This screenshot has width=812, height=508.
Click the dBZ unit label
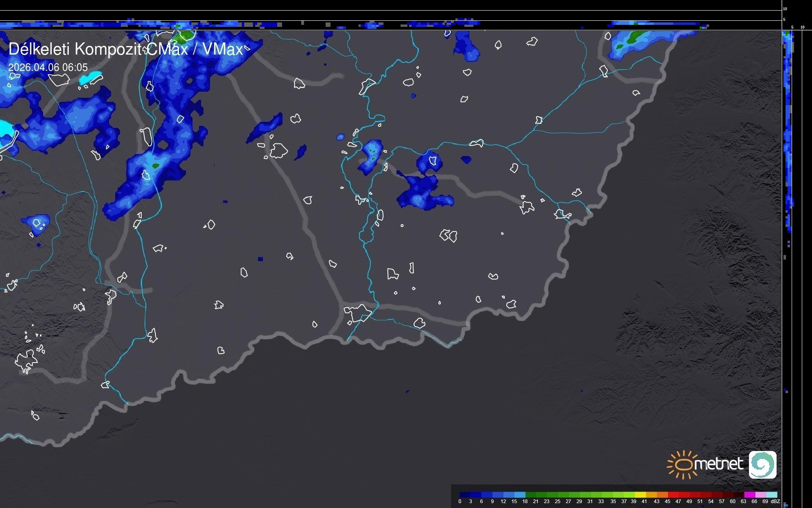[x=775, y=501]
